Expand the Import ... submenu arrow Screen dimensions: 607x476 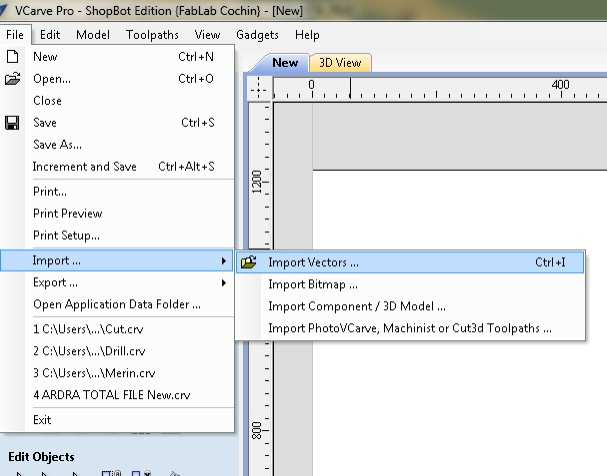tap(223, 261)
